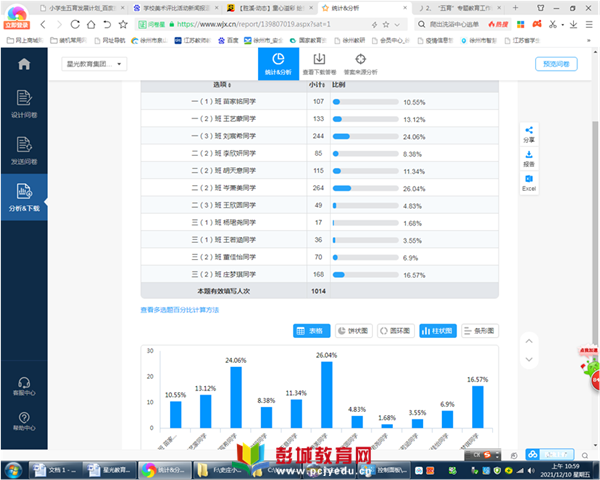This screenshot has height=480, width=600.
Task: Click 一(3)班 bar in chart at 24.06%
Action: [x=236, y=397]
